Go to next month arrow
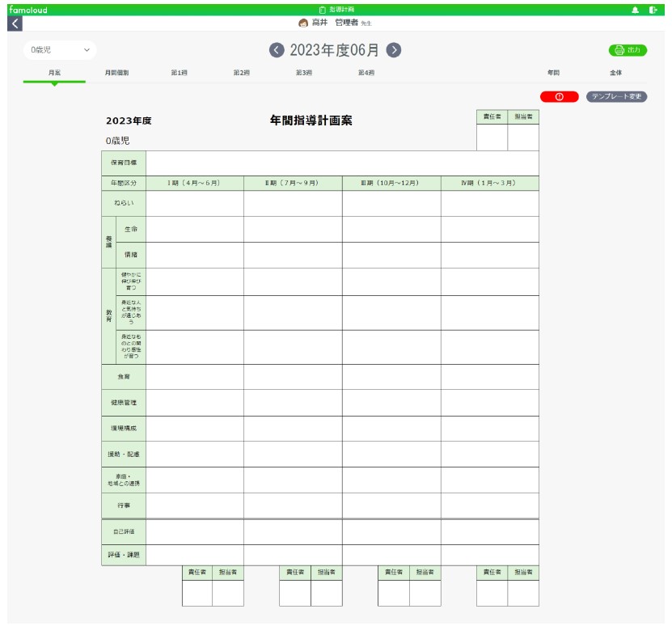 coord(394,50)
